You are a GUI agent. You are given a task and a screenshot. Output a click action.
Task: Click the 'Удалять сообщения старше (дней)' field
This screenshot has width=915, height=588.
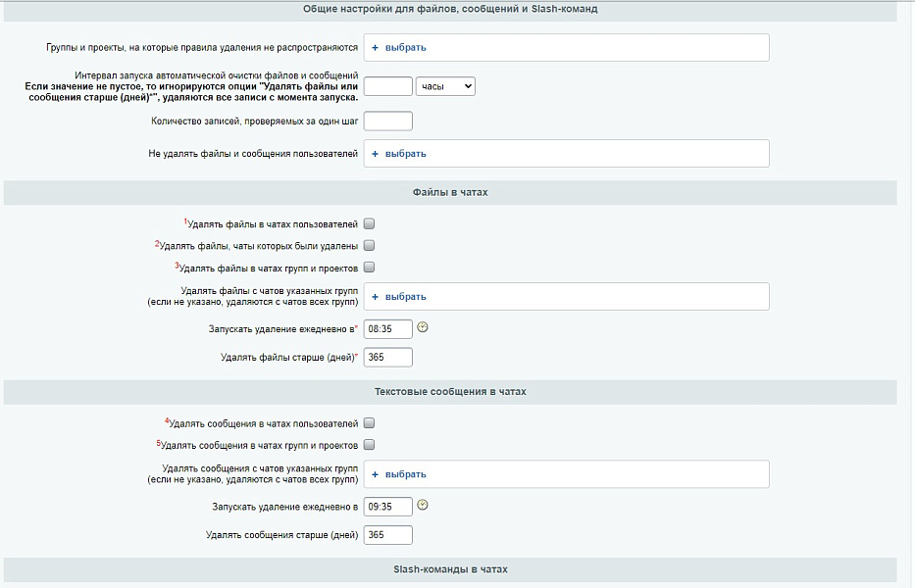(x=387, y=535)
